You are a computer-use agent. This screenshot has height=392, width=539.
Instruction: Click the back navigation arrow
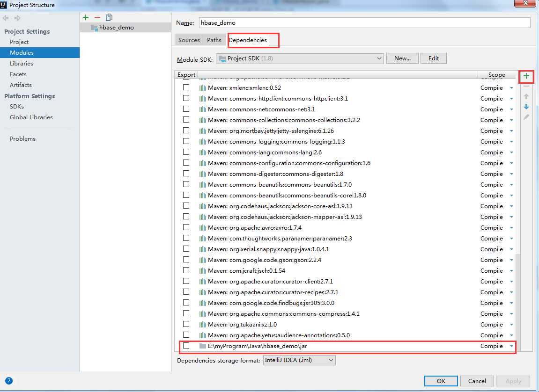(6, 18)
